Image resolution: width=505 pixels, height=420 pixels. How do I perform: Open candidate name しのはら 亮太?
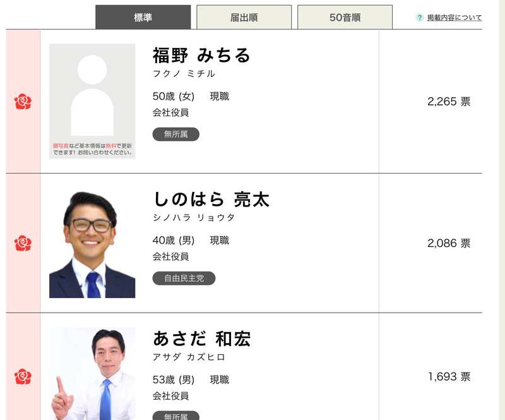[211, 199]
